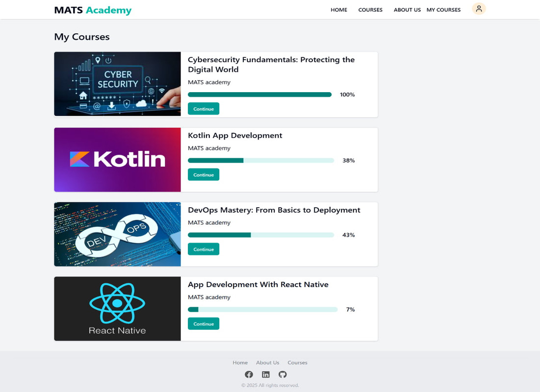540x392 pixels.
Task: Click 'MATS academy' under the React Native course
Action: (209, 297)
